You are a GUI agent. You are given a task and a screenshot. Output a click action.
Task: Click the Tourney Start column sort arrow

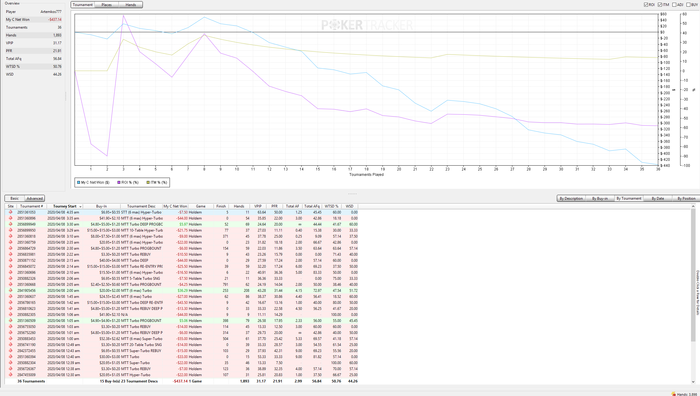pos(80,207)
